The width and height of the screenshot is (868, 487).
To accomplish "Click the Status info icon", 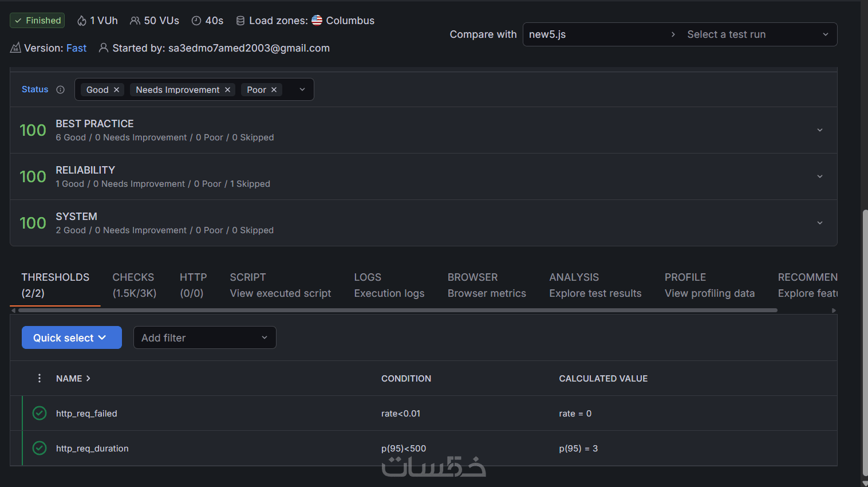I will click(x=61, y=89).
